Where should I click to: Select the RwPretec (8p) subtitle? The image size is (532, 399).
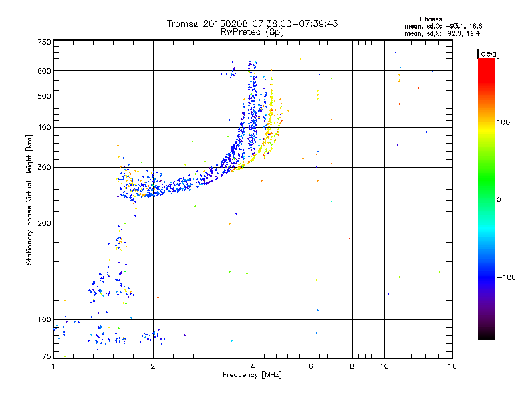(x=252, y=32)
